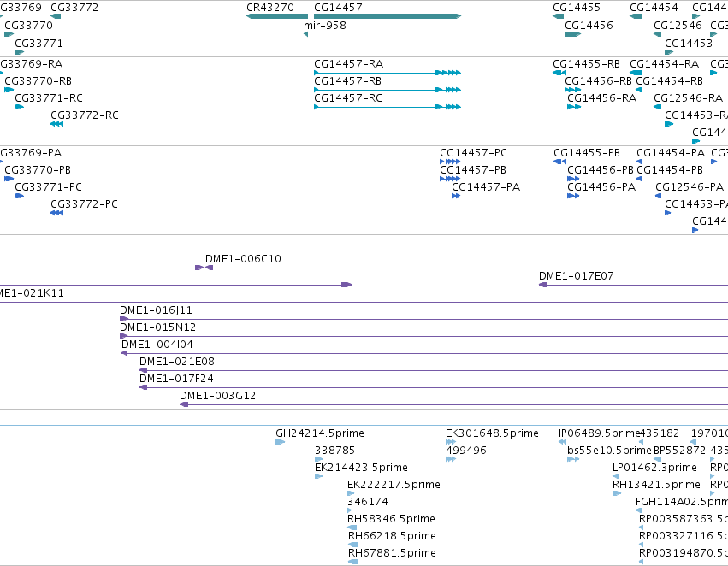Open EST label BP552872
Image resolution: width=728 pixels, height=566 pixels.
(680, 451)
